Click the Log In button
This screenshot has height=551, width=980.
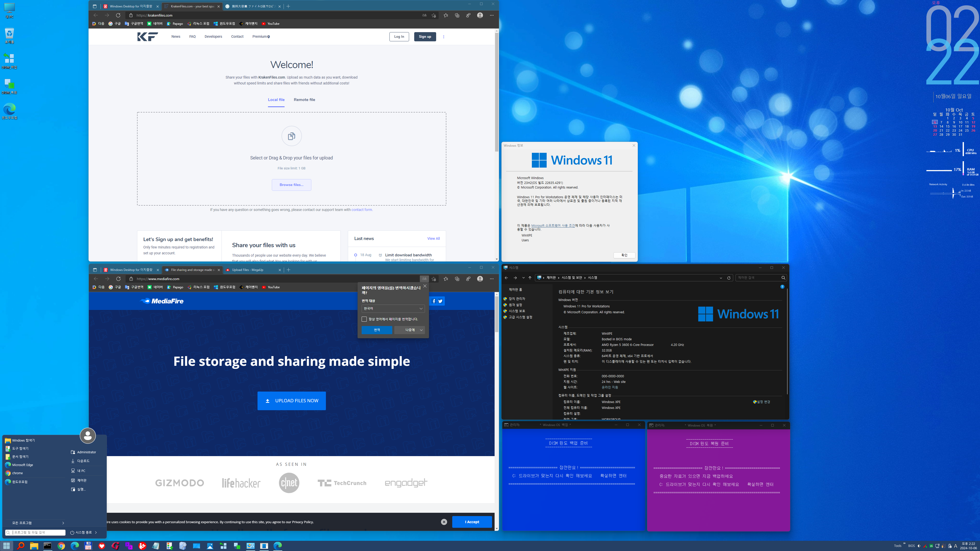tap(399, 36)
